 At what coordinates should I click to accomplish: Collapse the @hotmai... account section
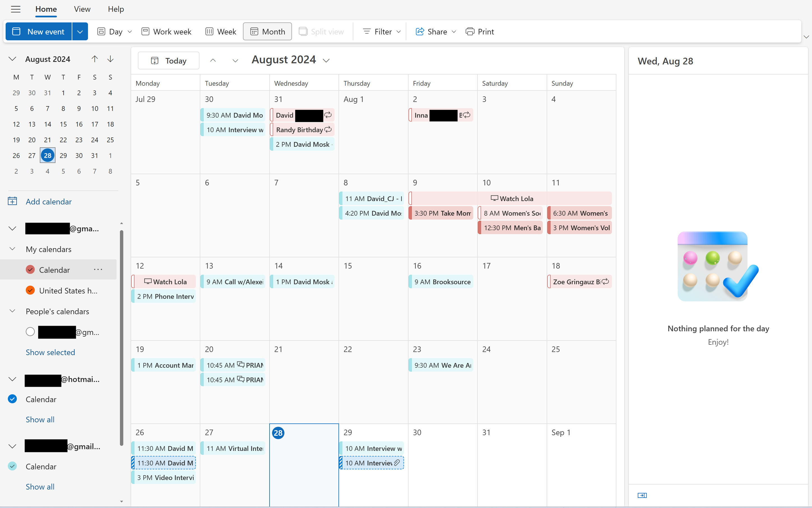(x=12, y=379)
